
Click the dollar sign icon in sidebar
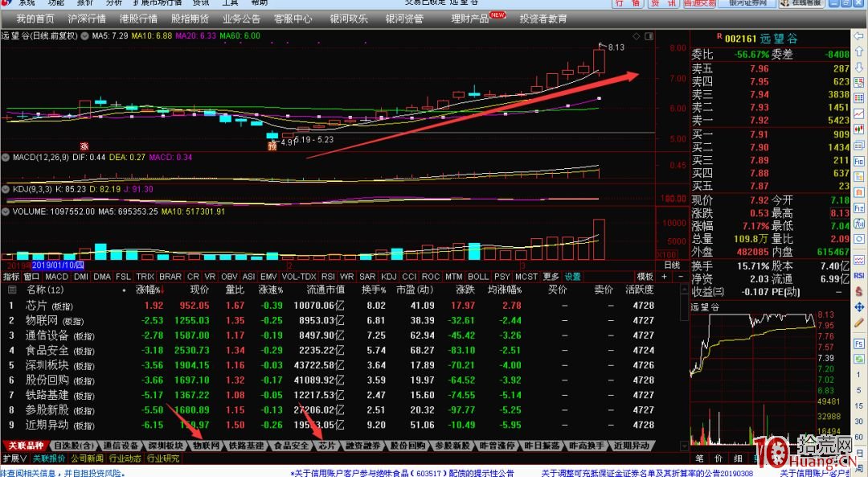click(858, 291)
